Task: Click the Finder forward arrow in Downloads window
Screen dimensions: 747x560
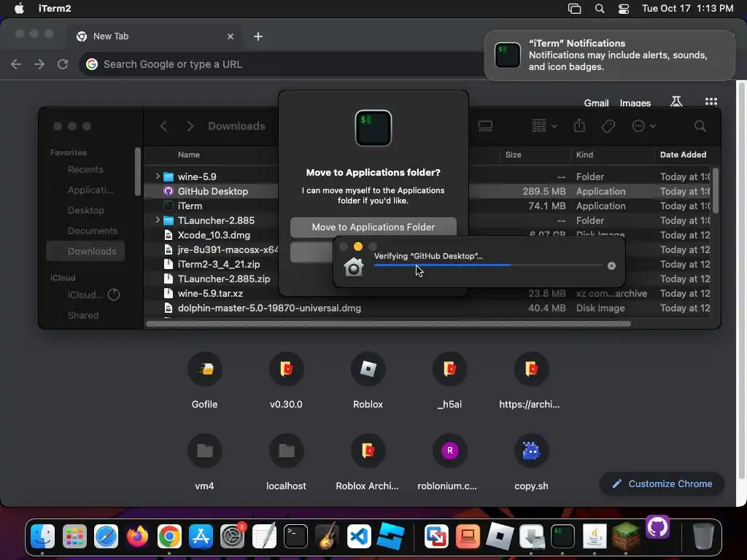Action: coord(190,126)
